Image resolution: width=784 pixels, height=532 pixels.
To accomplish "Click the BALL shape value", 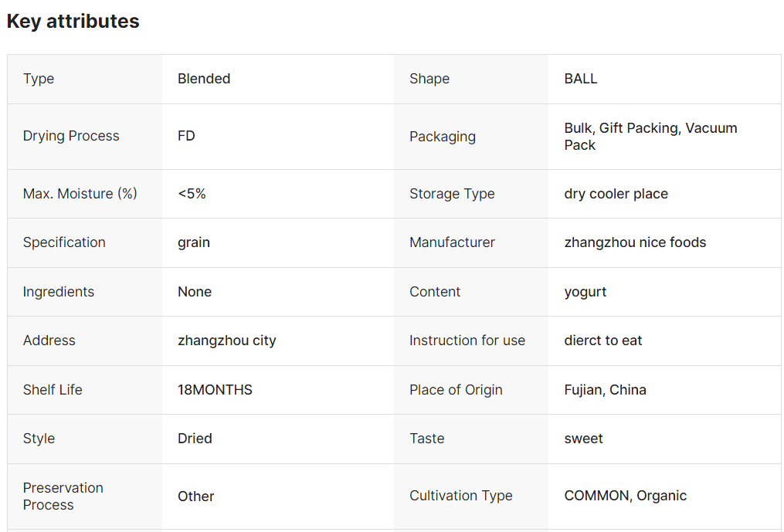I will pos(581,79).
